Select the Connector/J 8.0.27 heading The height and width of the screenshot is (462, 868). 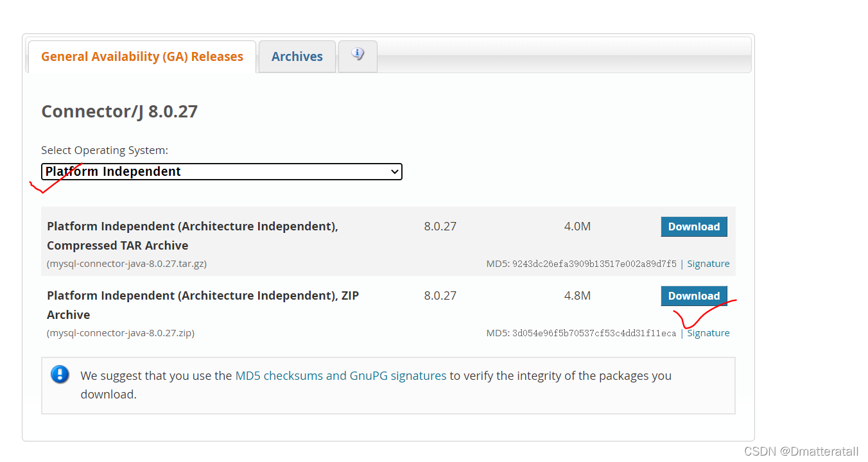click(x=119, y=112)
